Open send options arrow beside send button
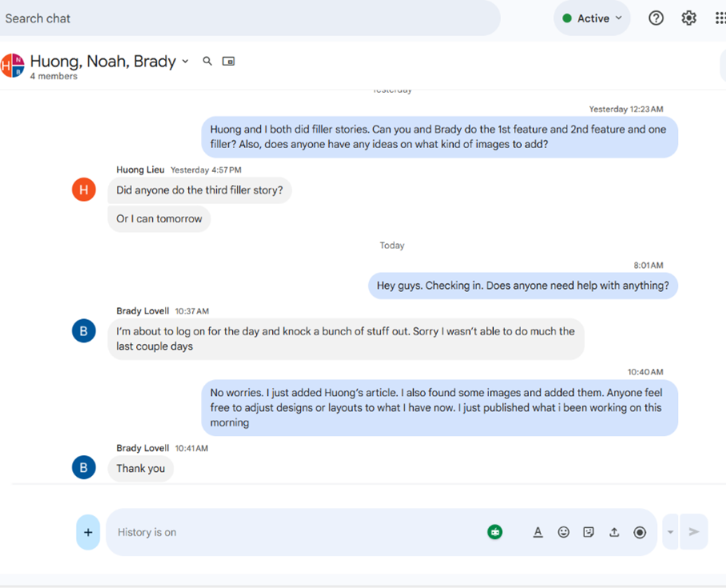Image resolution: width=726 pixels, height=588 pixels. click(671, 532)
